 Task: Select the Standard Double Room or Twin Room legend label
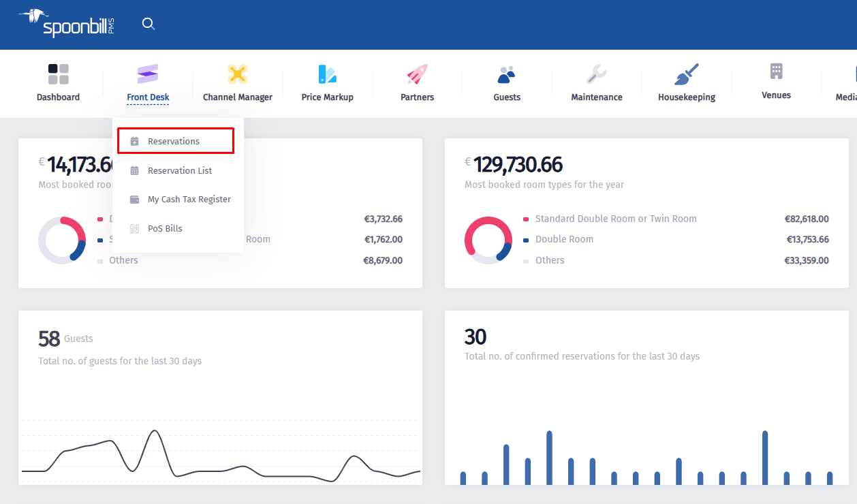[616, 219]
